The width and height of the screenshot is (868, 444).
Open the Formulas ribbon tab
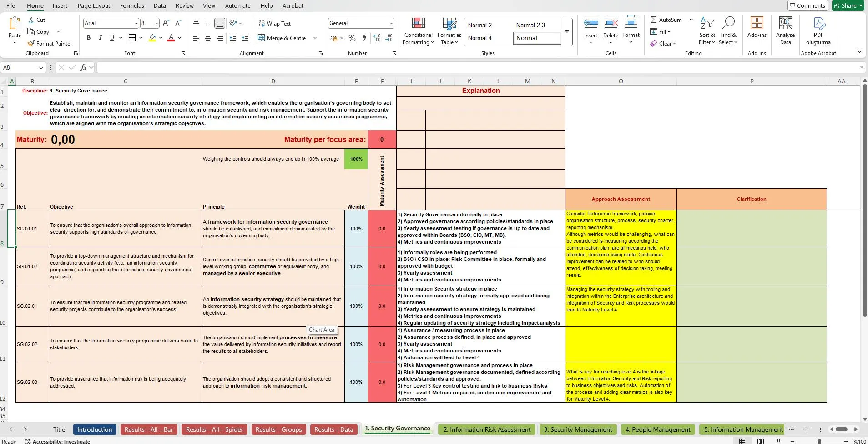pos(132,5)
